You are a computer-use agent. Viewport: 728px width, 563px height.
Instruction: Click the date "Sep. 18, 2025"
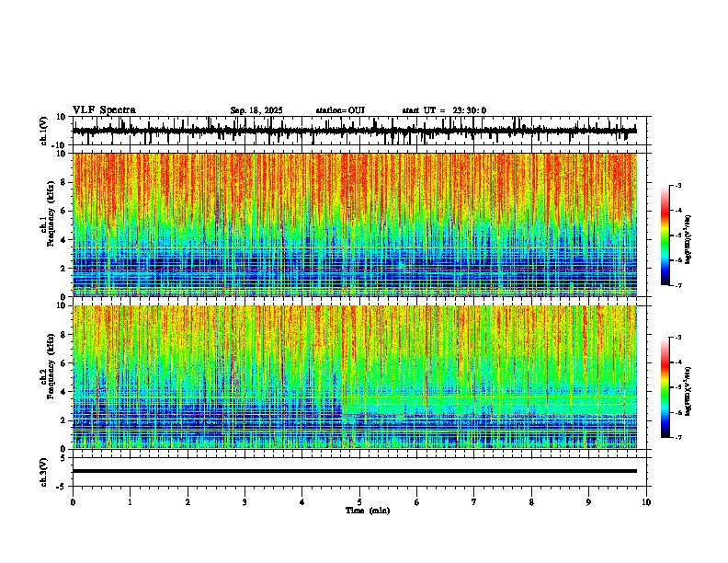[256, 110]
